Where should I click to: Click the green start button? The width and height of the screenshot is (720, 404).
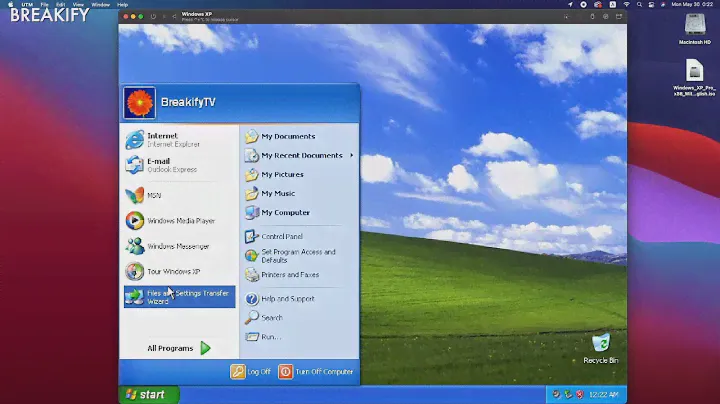pos(148,394)
